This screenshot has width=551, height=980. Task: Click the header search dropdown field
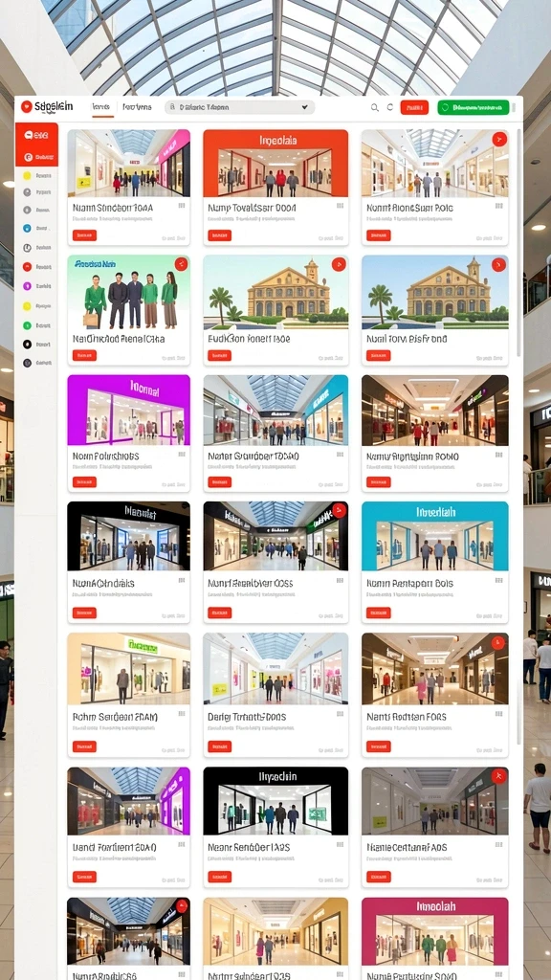coord(240,107)
